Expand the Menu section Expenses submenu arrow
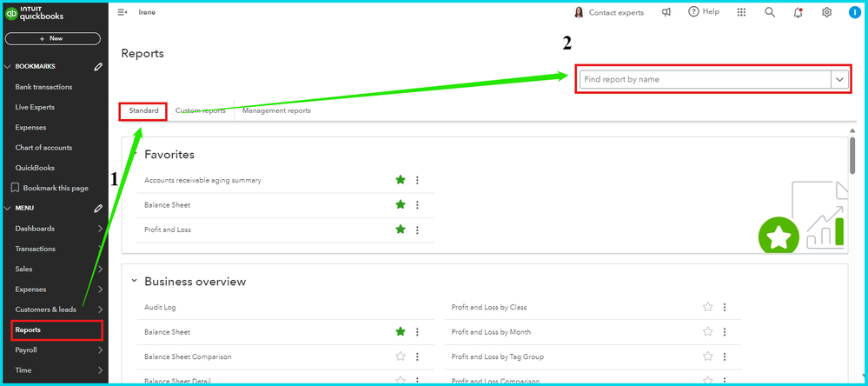The image size is (868, 386). [100, 289]
